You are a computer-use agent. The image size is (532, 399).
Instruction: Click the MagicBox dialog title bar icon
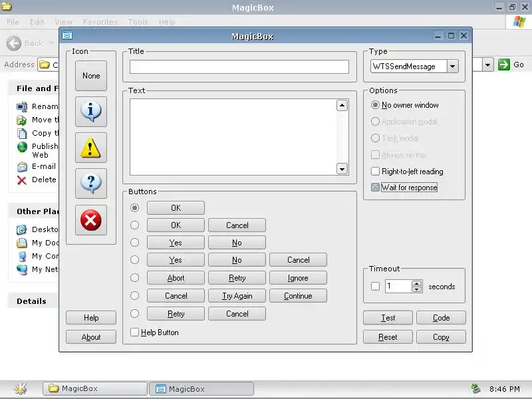point(67,35)
